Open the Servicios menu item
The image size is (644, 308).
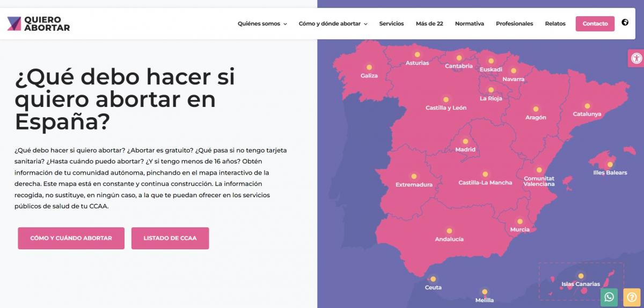click(391, 24)
